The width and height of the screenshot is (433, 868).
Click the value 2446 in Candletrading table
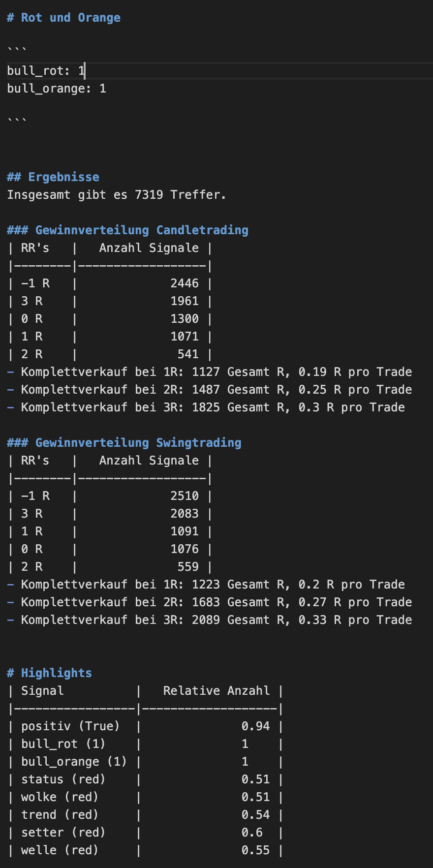[185, 283]
